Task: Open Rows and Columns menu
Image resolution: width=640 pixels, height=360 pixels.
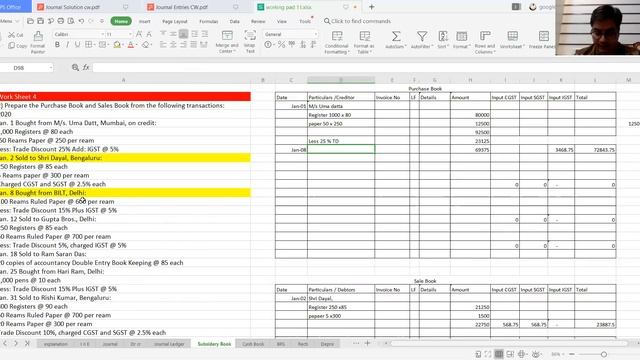Action: pyautogui.click(x=484, y=42)
